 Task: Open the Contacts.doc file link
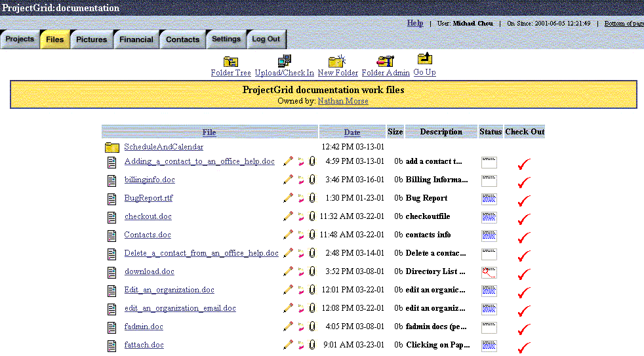coord(148,235)
